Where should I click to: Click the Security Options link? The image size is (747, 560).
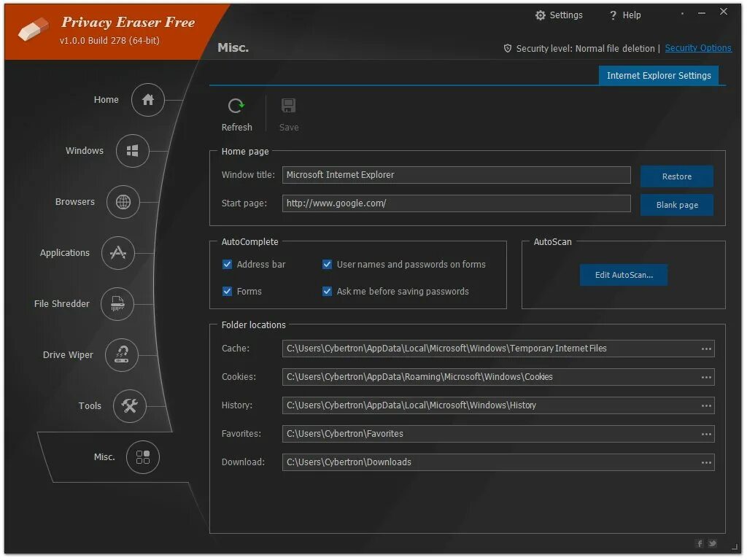click(698, 48)
